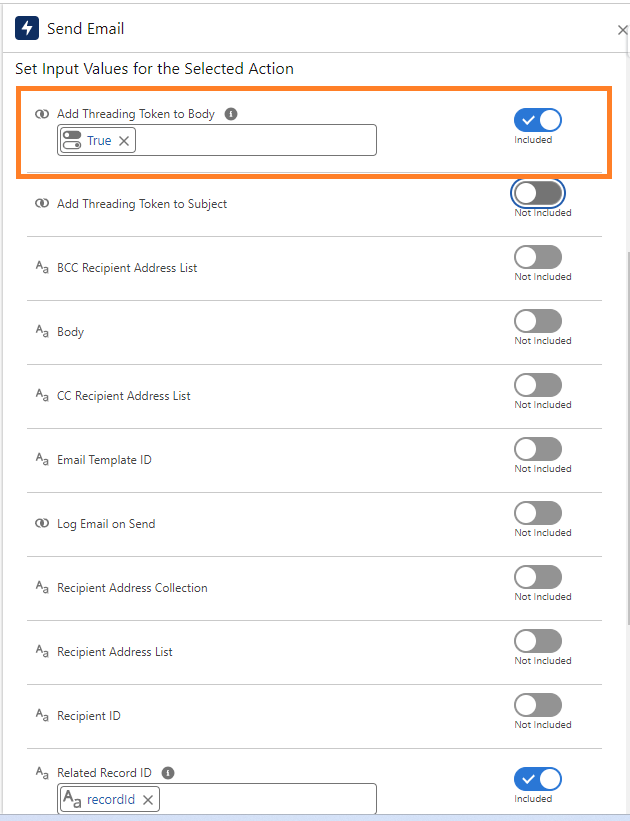Click the Send Email lightning bolt icon
630x821 pixels.
pyautogui.click(x=27, y=28)
